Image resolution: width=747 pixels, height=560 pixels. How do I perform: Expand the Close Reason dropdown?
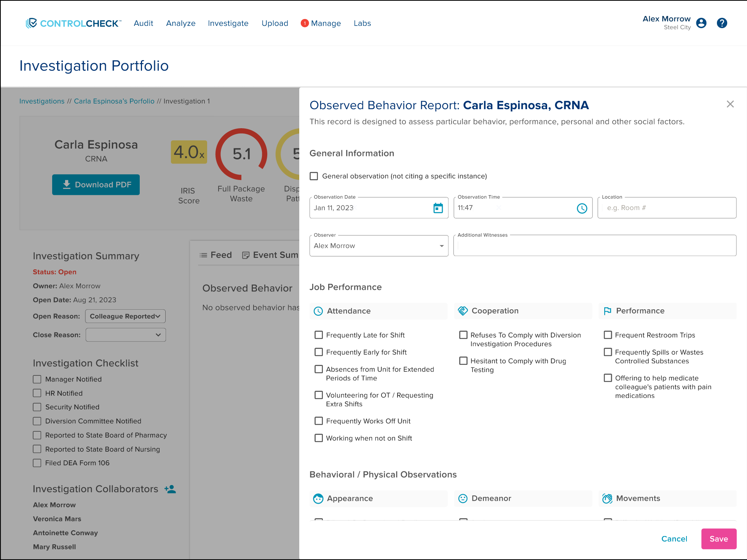coord(125,335)
